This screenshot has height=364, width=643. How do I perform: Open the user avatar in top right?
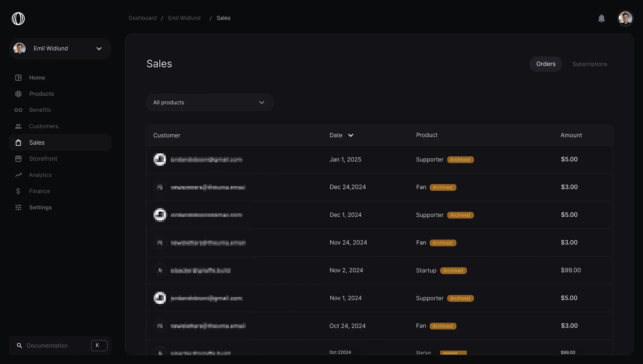(x=625, y=18)
